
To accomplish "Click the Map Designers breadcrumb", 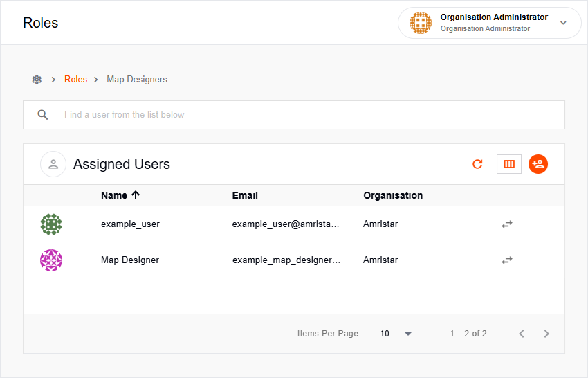I will [137, 80].
